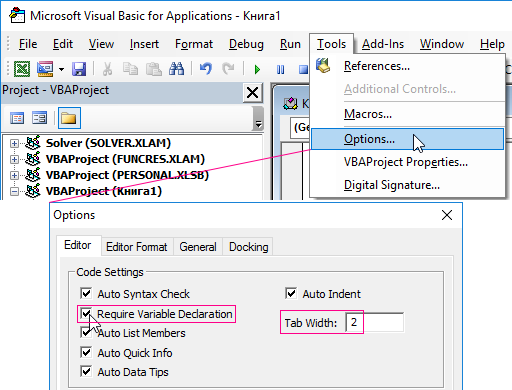Image resolution: width=512 pixels, height=390 pixels.
Task: Click the Cut scissors icon
Action: pos(107,69)
